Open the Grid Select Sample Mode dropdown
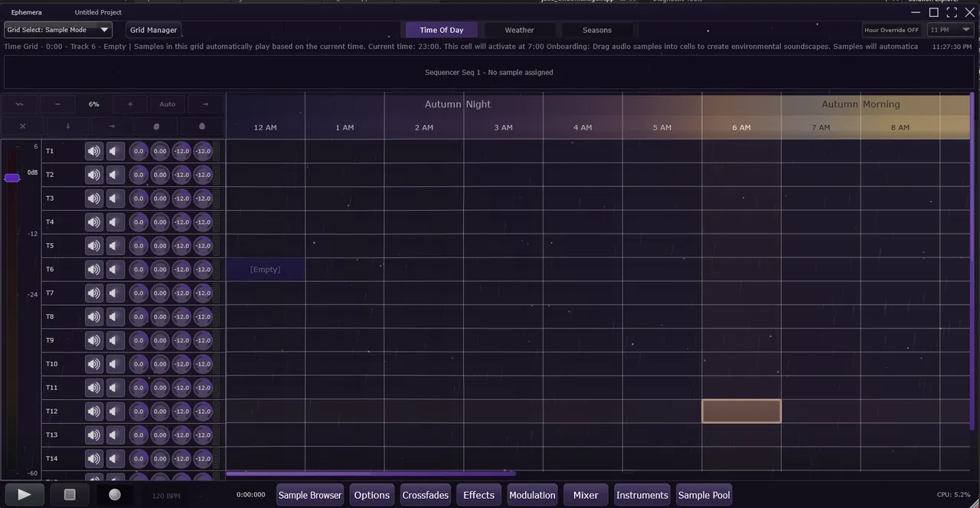Image resolution: width=980 pixels, height=508 pixels. (x=57, y=30)
